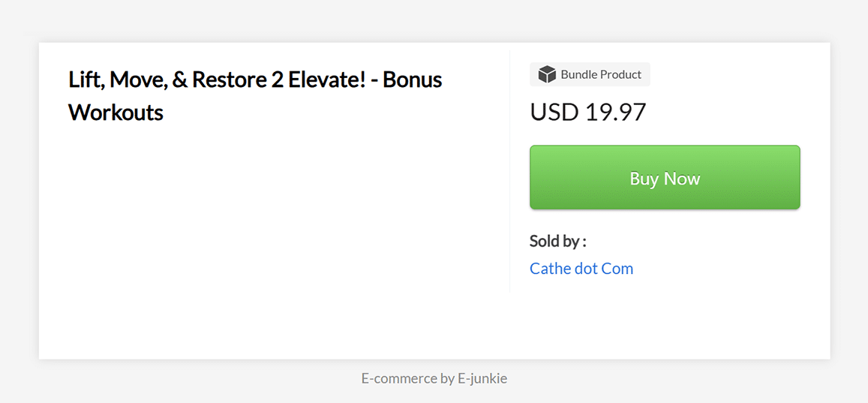Screen dimensions: 868x403
Task: Click the word E-junkie in the footer
Action: click(482, 379)
